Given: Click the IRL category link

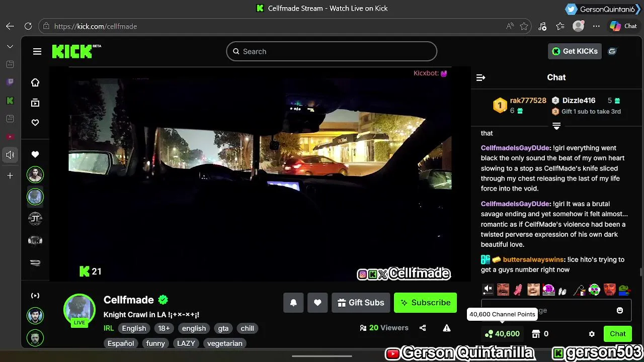Looking at the screenshot, I should (x=109, y=328).
